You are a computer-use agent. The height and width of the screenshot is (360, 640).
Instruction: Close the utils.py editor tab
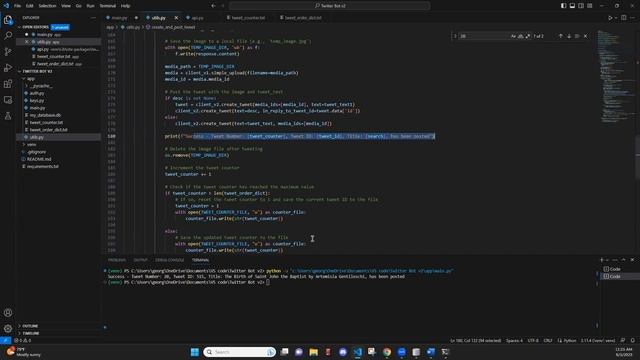coord(176,18)
